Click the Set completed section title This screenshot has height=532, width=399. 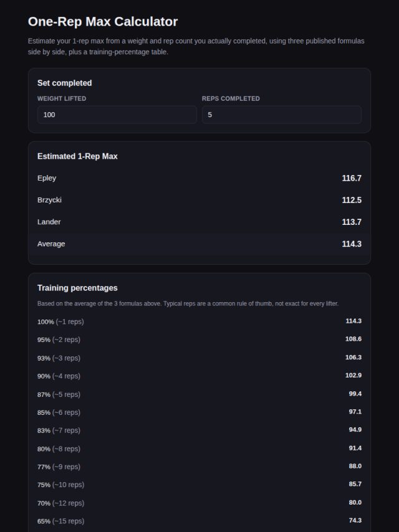(x=64, y=83)
